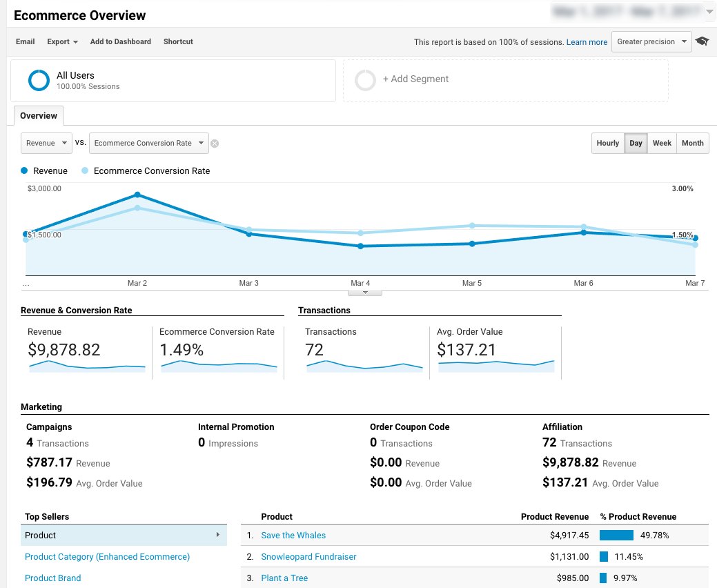The image size is (717, 588).
Task: Switch chart granularity to Hourly
Action: (x=608, y=143)
